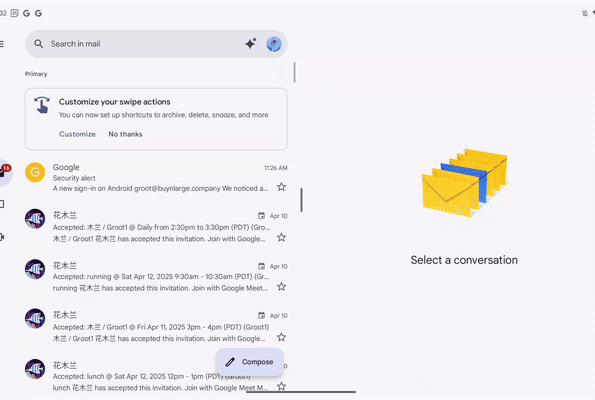595x400 pixels.
Task: Click the Google sender avatar G
Action: click(35, 172)
